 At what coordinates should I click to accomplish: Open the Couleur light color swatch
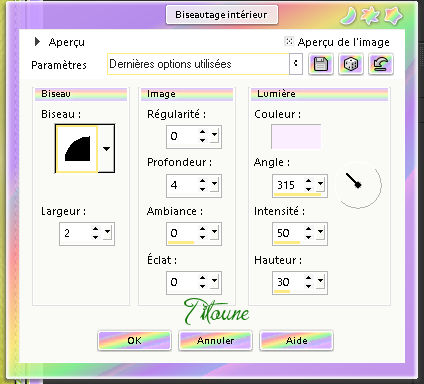[x=296, y=137]
